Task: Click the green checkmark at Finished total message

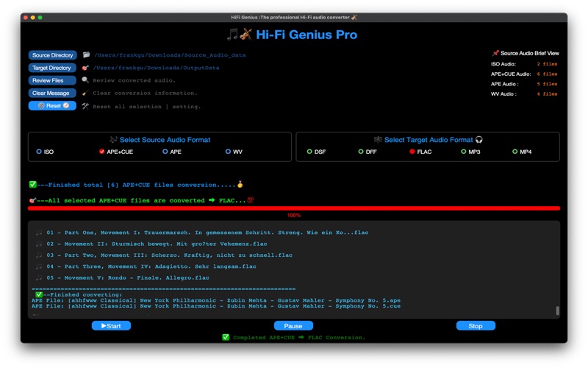Action: point(32,185)
